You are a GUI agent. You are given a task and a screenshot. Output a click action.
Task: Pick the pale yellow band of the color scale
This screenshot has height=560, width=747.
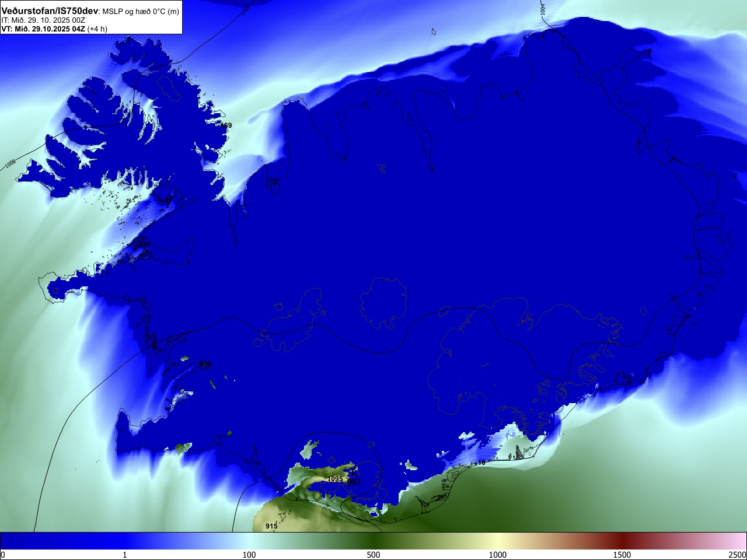click(x=498, y=541)
